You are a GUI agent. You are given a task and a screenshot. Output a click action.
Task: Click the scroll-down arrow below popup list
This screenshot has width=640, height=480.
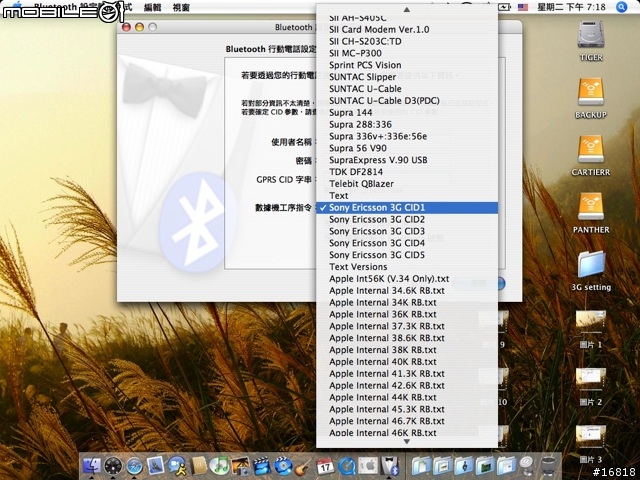click(x=407, y=442)
